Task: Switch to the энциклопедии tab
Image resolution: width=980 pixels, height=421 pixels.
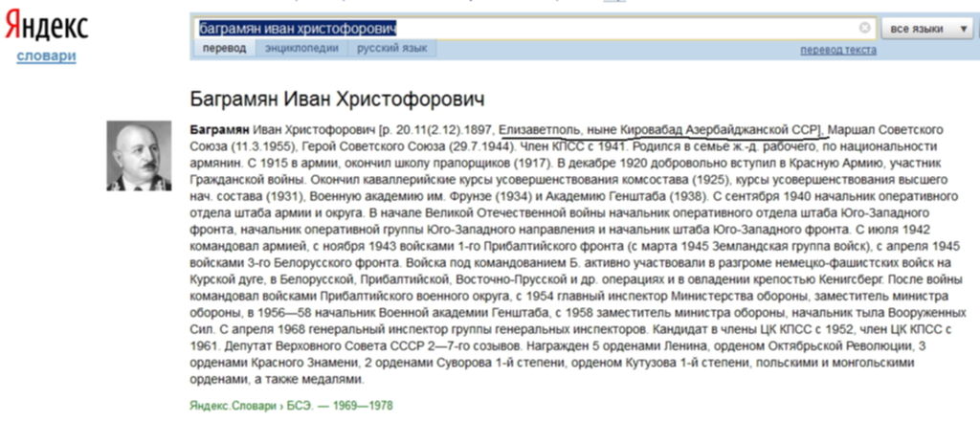Action: click(301, 49)
